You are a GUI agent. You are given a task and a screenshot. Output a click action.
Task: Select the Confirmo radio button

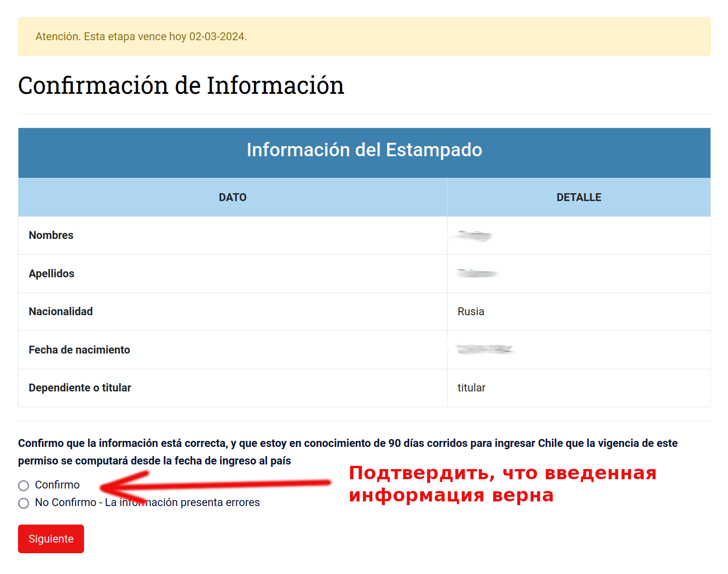click(x=24, y=485)
